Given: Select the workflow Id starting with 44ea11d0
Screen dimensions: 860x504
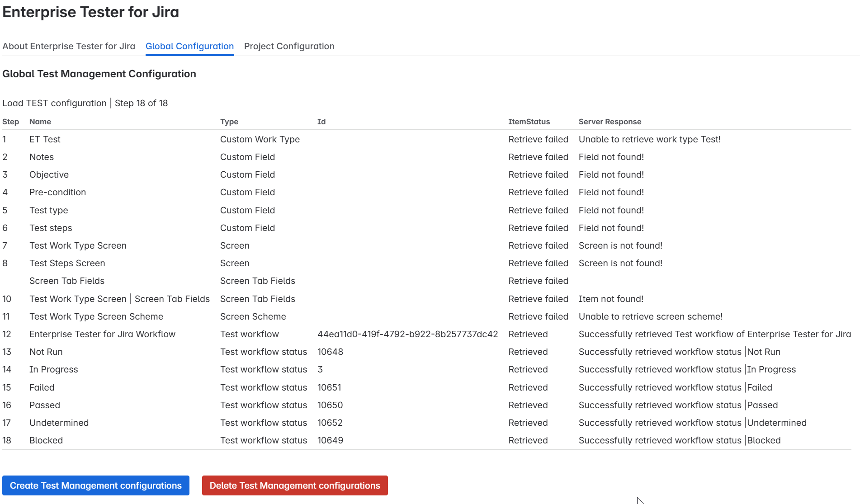Looking at the screenshot, I should pos(407,334).
